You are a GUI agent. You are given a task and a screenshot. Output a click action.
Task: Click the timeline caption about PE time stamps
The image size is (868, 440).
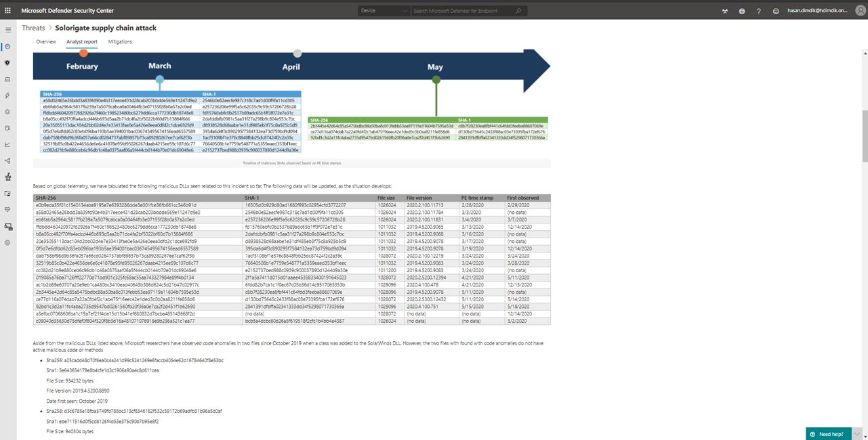pyautogui.click(x=291, y=163)
